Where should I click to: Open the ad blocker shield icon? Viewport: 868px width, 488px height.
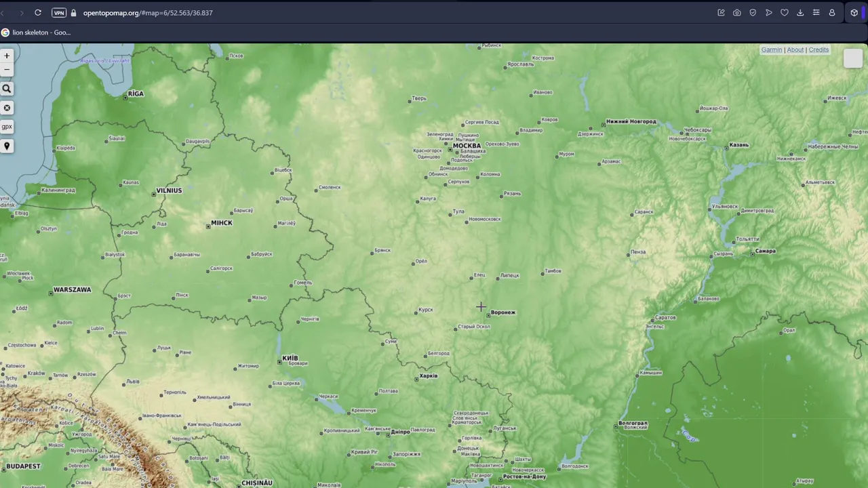[x=753, y=13]
